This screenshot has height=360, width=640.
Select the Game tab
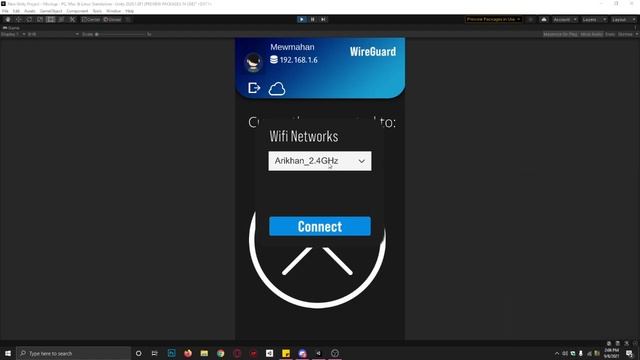click(11, 28)
